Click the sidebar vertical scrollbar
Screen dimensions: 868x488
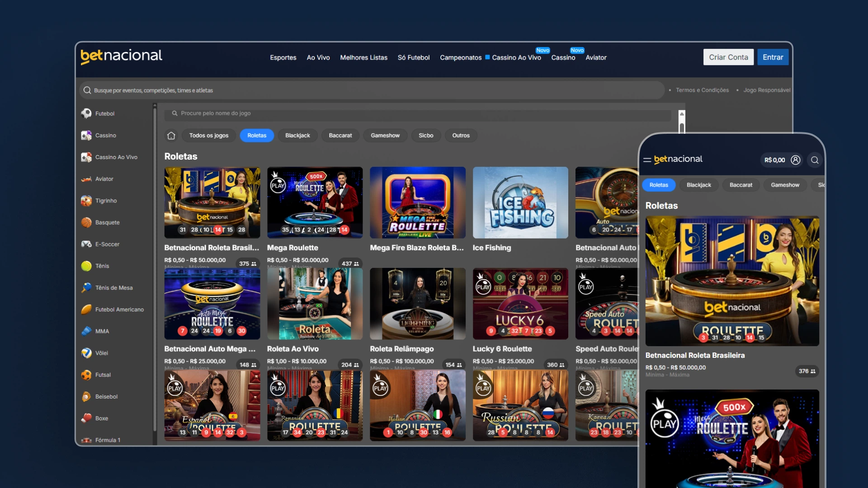[x=155, y=271]
